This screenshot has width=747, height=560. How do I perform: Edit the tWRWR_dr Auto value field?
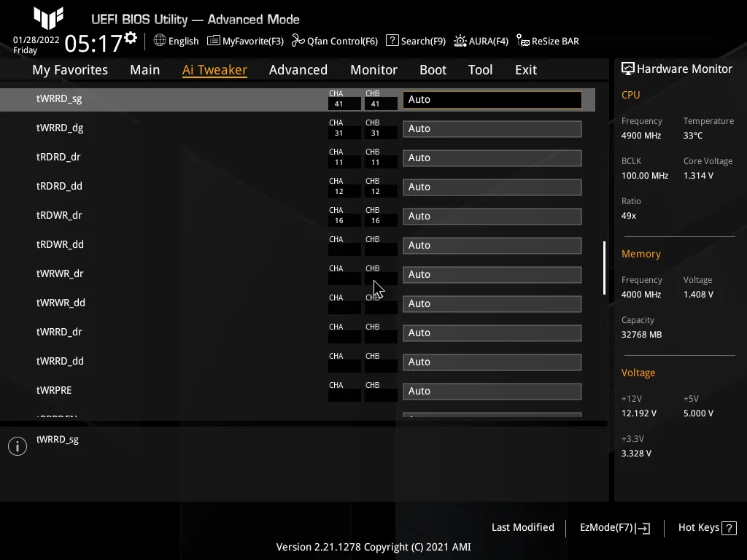492,274
